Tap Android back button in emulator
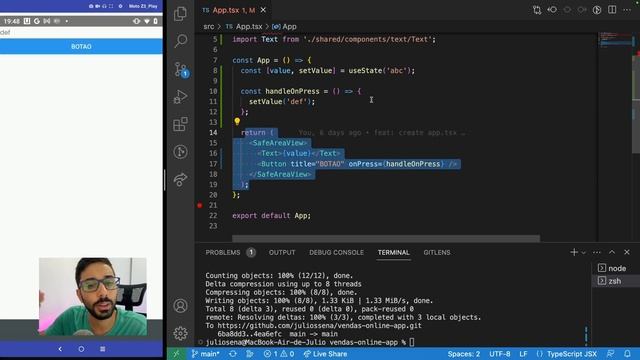640x360 pixels. coord(60,349)
